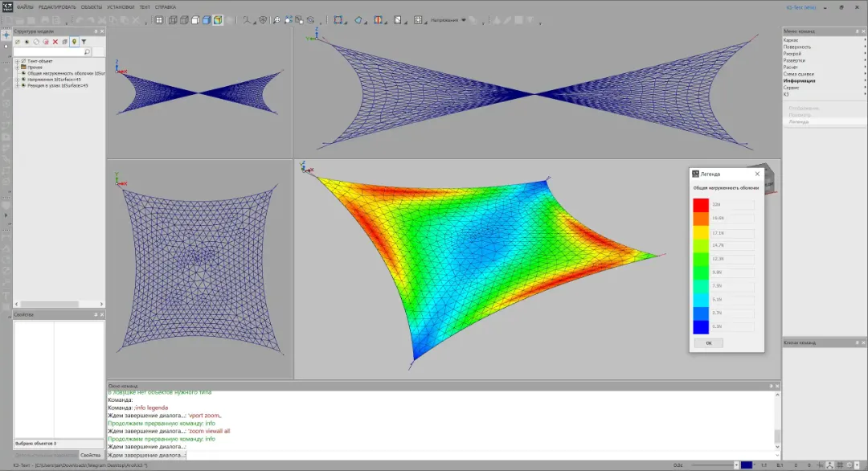Choose Легенда in the Информация command menu

[x=799, y=120]
